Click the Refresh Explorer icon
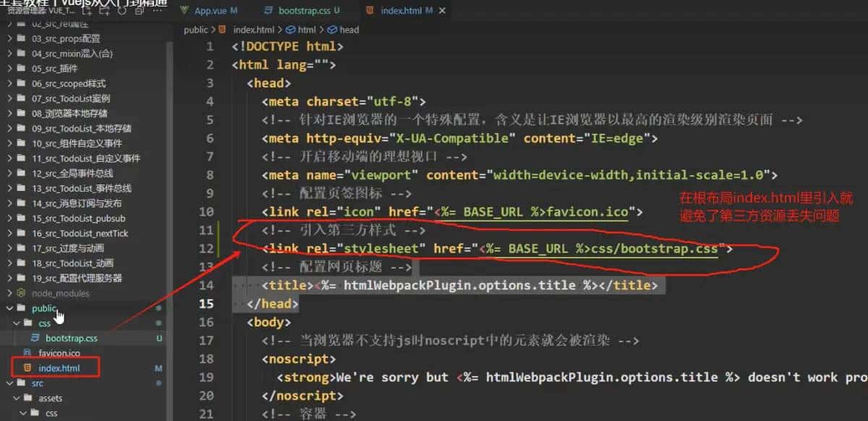 [123, 10]
